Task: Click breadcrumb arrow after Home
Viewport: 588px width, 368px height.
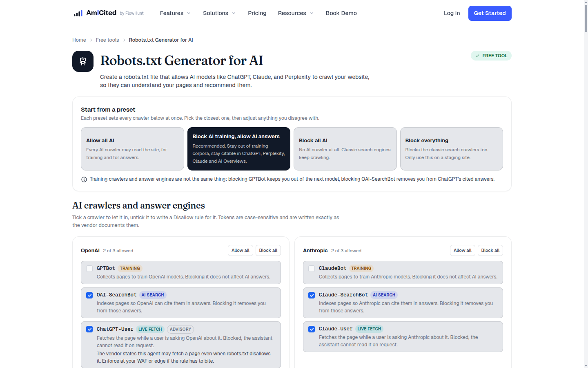Action: tap(91, 40)
